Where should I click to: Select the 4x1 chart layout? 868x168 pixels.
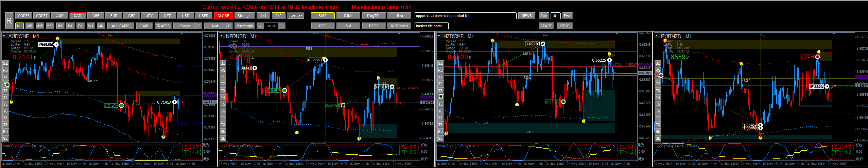tap(263, 16)
